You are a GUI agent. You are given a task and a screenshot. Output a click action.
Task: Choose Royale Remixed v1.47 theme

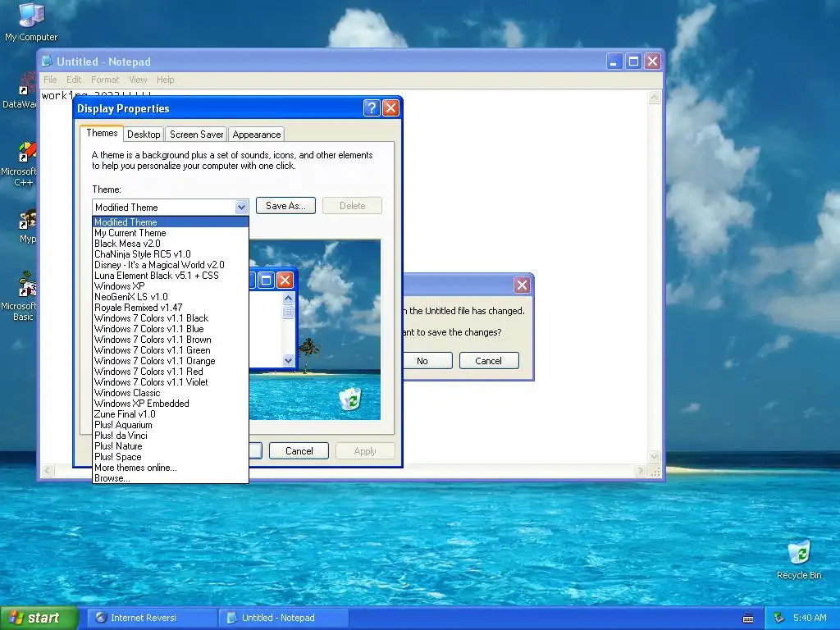click(171, 308)
